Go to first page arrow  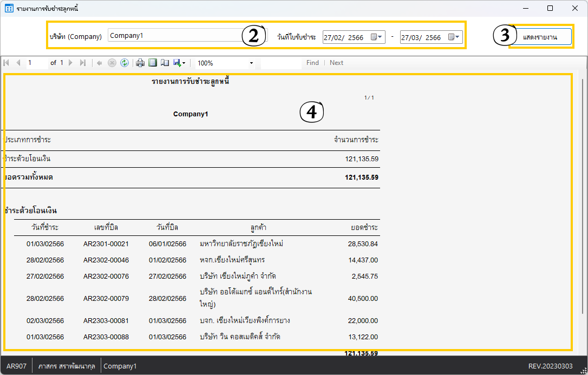6,63
